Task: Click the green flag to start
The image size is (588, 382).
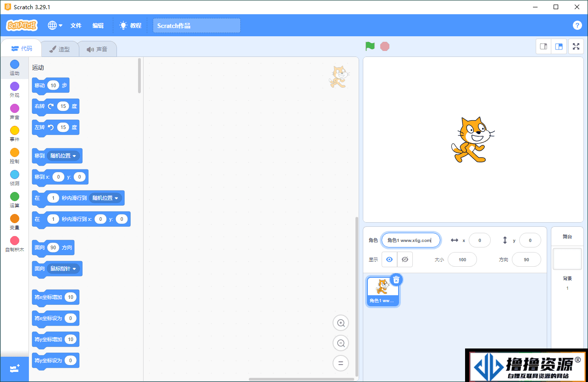Action: (370, 46)
